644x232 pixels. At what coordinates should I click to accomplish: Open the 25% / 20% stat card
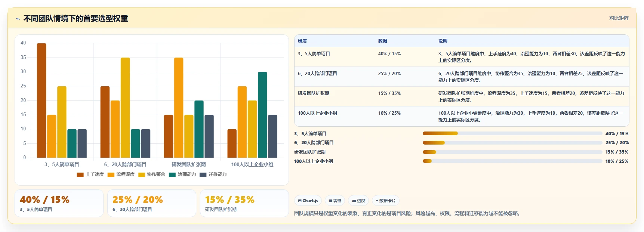pyautogui.click(x=152, y=203)
